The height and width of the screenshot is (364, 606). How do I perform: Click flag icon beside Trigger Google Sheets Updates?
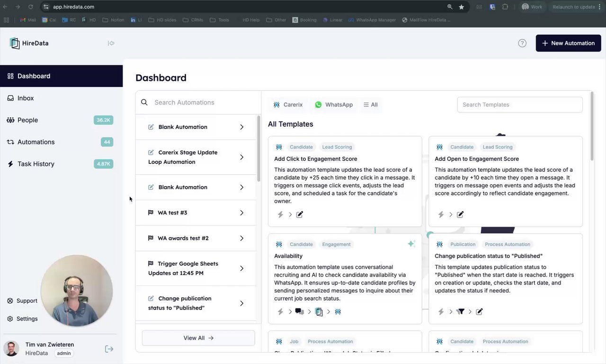point(151,264)
